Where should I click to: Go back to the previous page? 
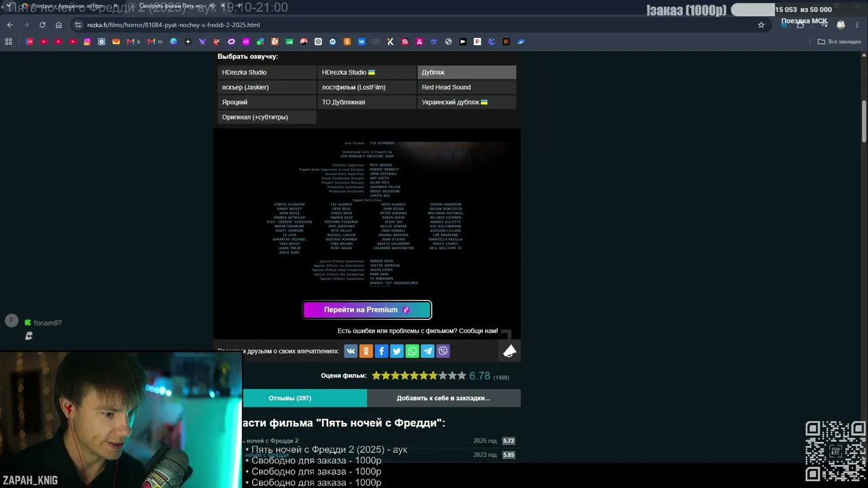9,25
